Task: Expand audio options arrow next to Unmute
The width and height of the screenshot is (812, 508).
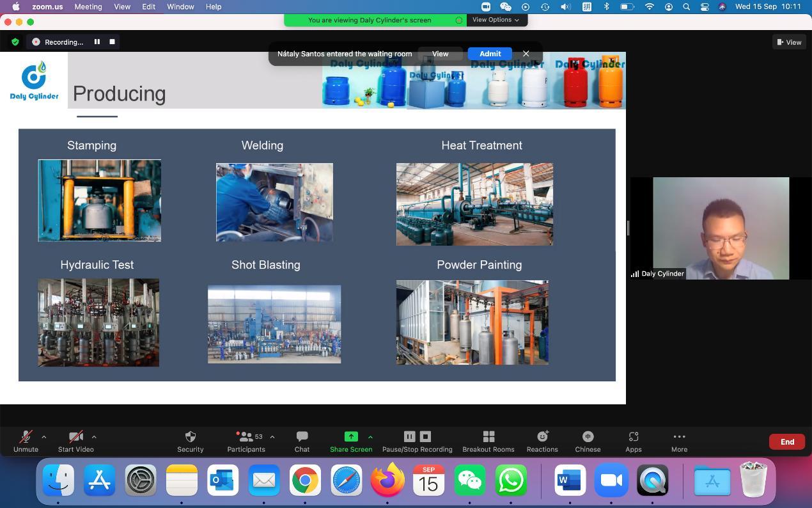Action: coord(43,437)
